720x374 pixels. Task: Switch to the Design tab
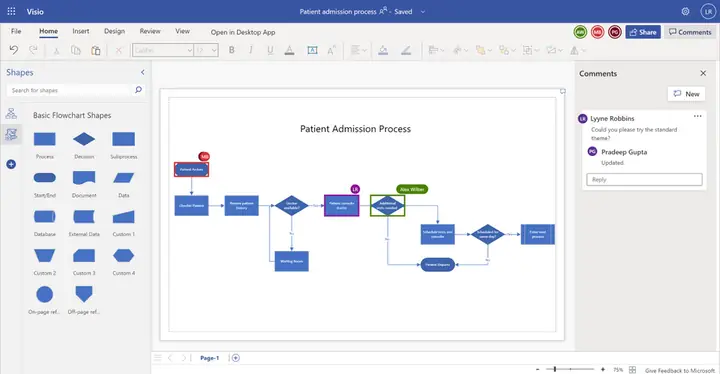[x=114, y=31]
